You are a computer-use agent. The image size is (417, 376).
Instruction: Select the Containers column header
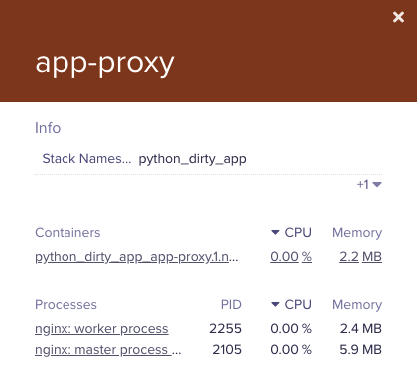point(68,233)
